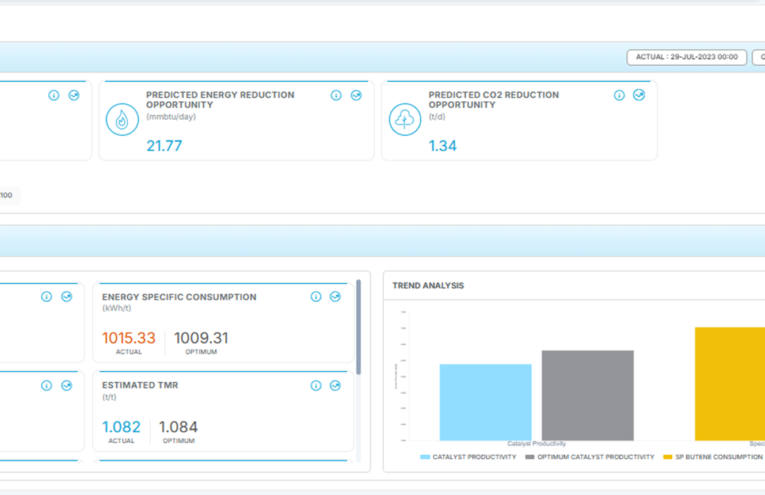Click the ACTUAL 29-JUL-2023 00:00 button
Screen dimensions: 765x495
pyautogui.click(x=686, y=57)
